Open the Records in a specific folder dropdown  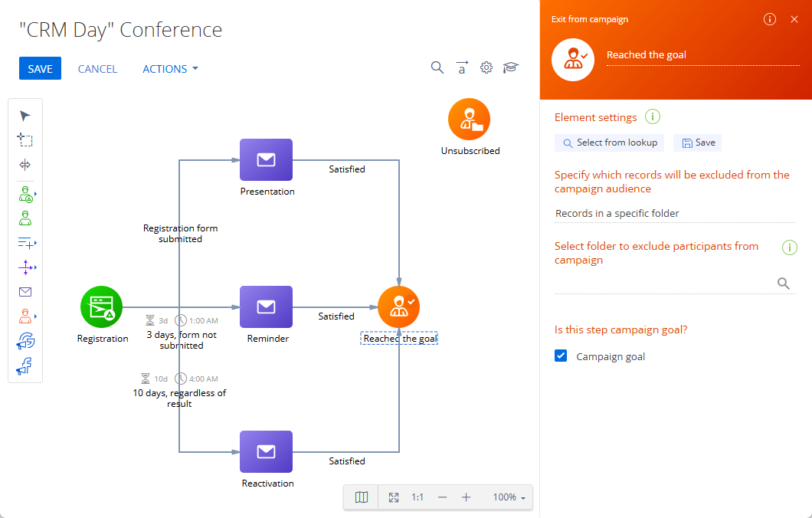pyautogui.click(x=676, y=214)
